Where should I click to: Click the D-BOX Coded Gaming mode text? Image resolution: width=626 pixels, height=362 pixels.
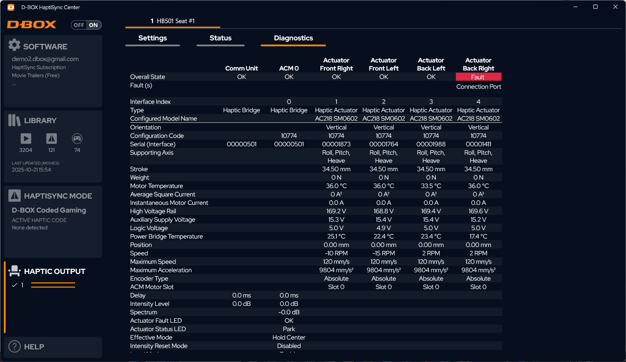tap(49, 210)
